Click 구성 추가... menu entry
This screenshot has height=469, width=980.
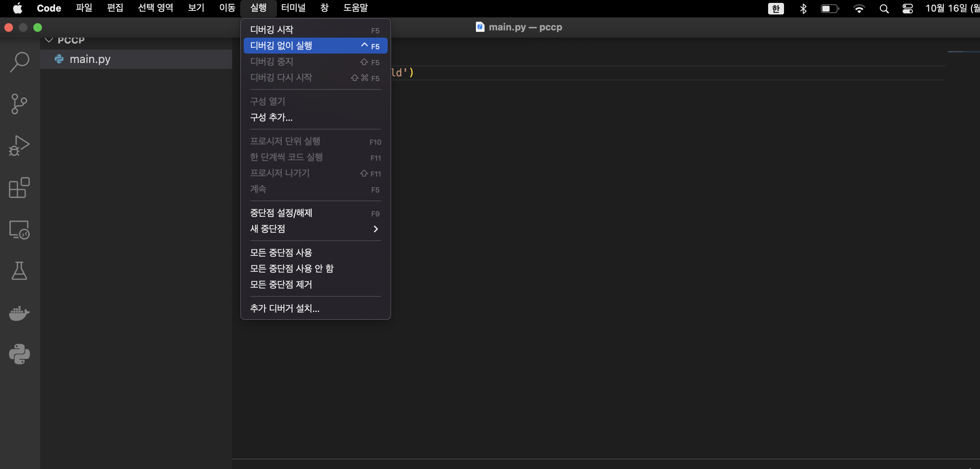pos(271,117)
